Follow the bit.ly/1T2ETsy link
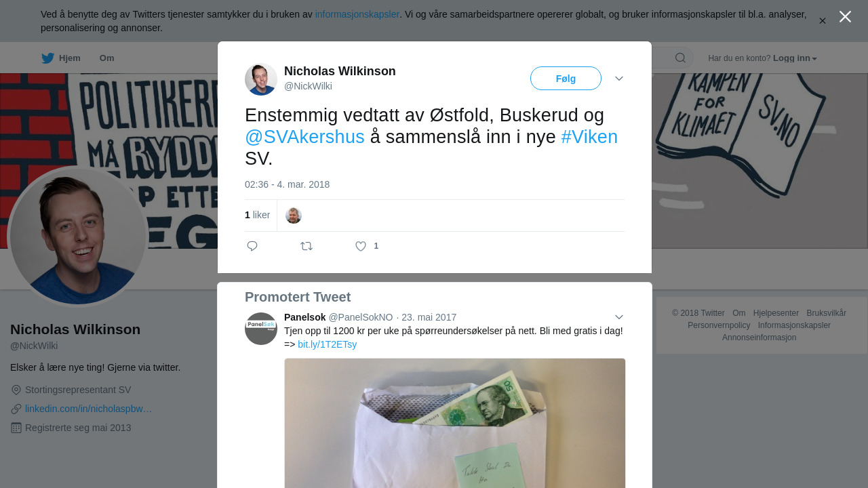This screenshot has height=488, width=868. (327, 344)
